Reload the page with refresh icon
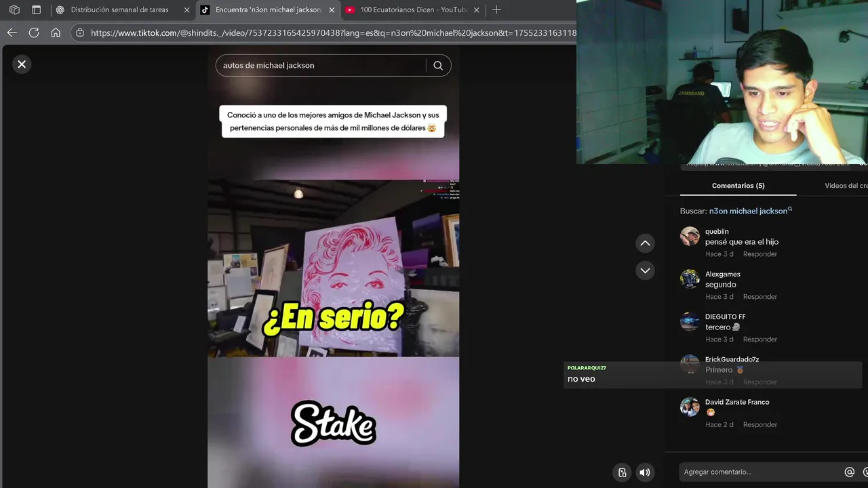The width and height of the screenshot is (868, 488). [x=34, y=33]
